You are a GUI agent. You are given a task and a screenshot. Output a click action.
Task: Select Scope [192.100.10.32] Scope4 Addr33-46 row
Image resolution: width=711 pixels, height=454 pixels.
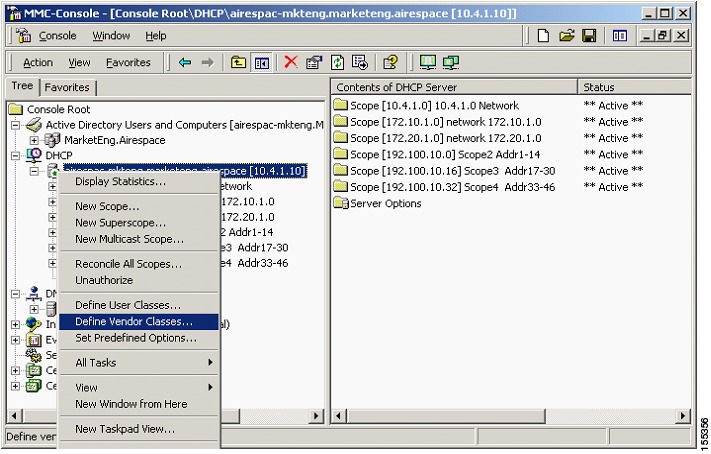(x=453, y=187)
